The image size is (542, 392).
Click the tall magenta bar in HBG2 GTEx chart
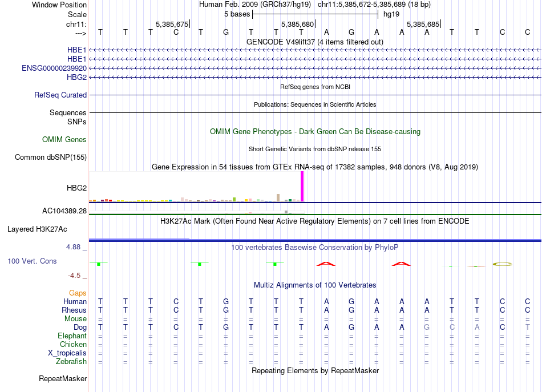pos(302,187)
